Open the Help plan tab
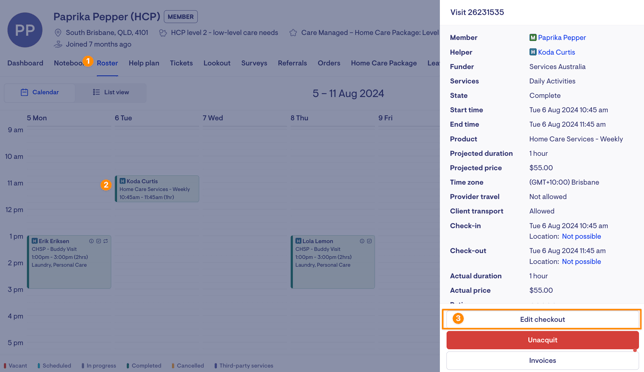 (x=144, y=63)
